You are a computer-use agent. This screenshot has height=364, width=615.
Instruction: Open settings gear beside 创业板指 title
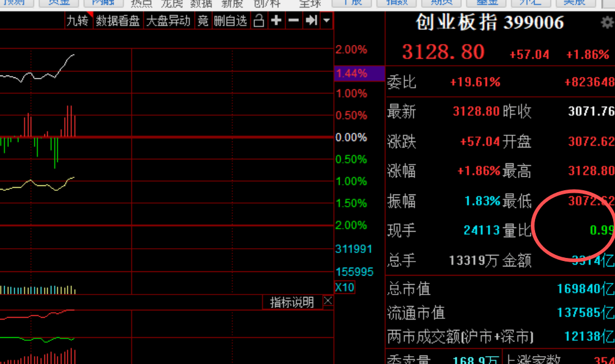[x=606, y=23]
